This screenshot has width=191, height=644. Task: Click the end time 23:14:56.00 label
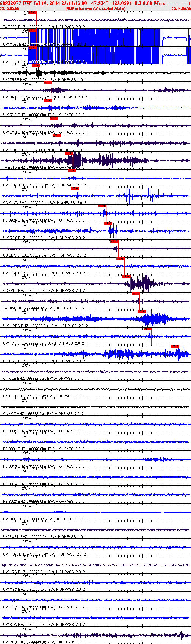181,8
